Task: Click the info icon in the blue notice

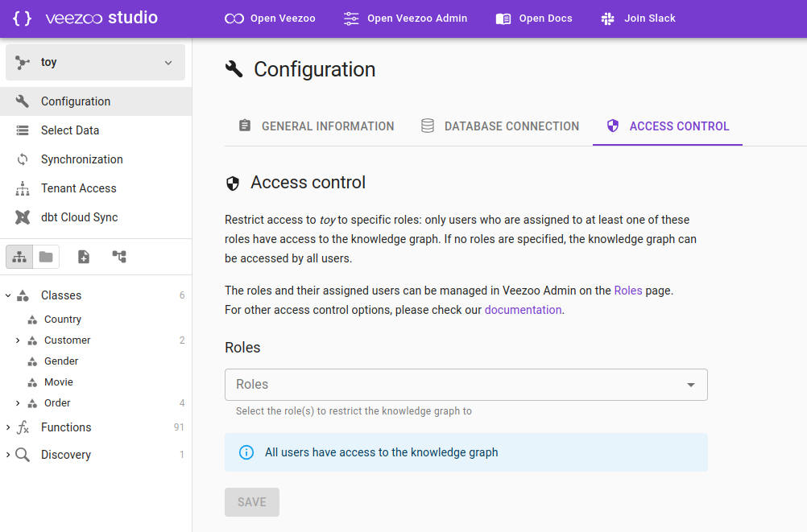Action: pyautogui.click(x=246, y=452)
